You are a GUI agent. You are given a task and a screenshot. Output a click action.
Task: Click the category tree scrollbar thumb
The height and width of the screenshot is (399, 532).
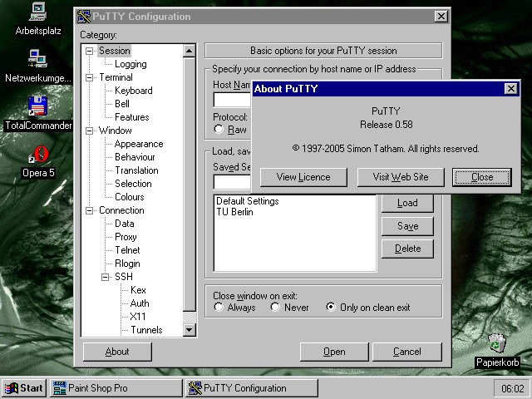click(x=189, y=185)
